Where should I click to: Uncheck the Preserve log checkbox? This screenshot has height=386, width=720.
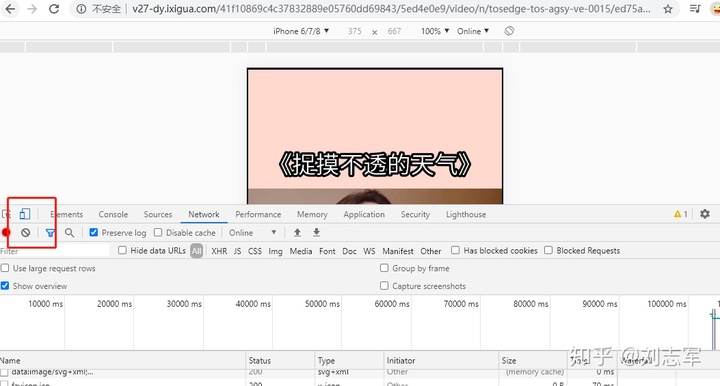[94, 232]
